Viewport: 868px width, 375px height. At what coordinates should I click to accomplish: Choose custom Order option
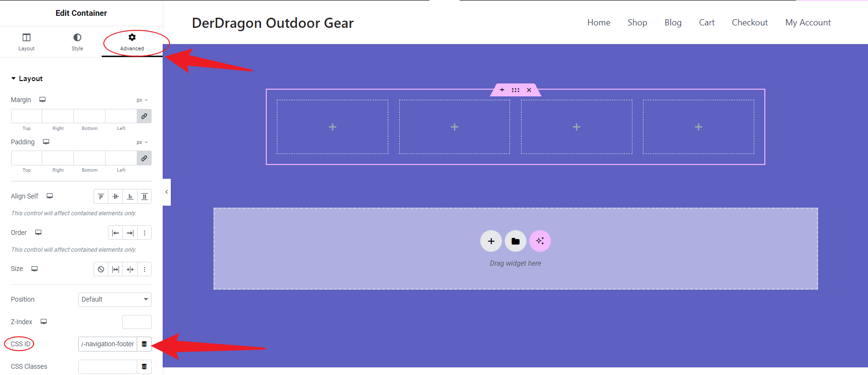pyautogui.click(x=144, y=233)
